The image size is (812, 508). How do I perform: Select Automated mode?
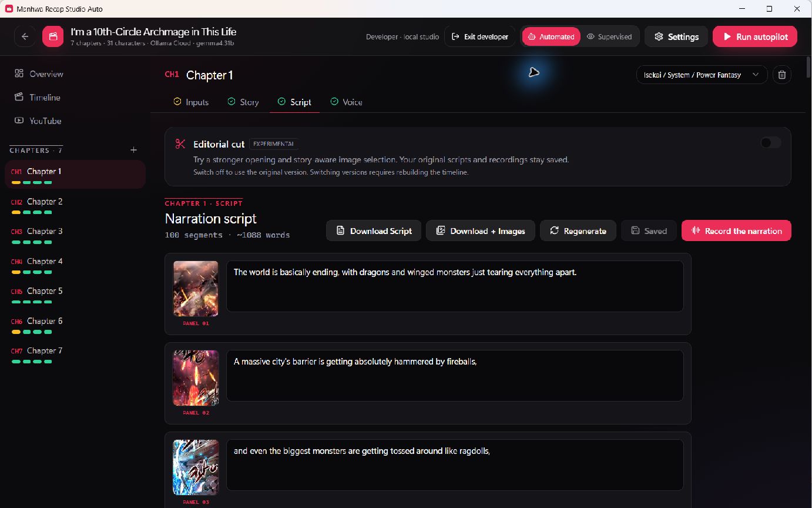(551, 36)
